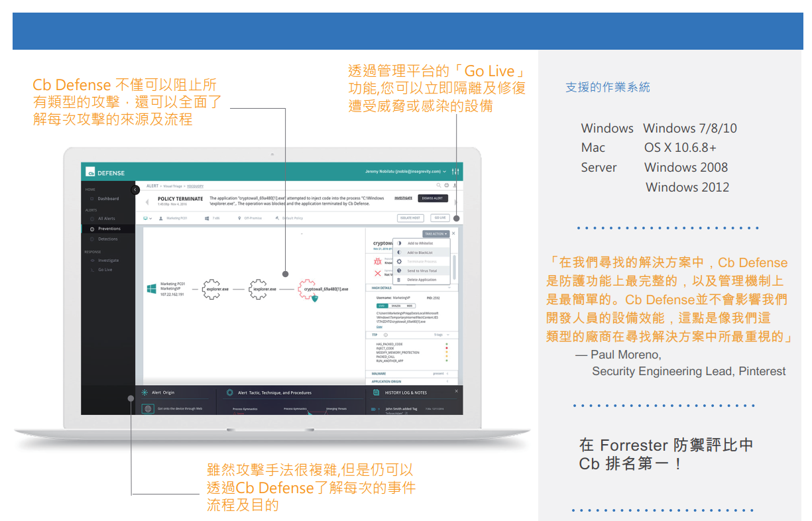Close the History Log & Notes panel
This screenshot has width=812, height=521.
click(457, 391)
